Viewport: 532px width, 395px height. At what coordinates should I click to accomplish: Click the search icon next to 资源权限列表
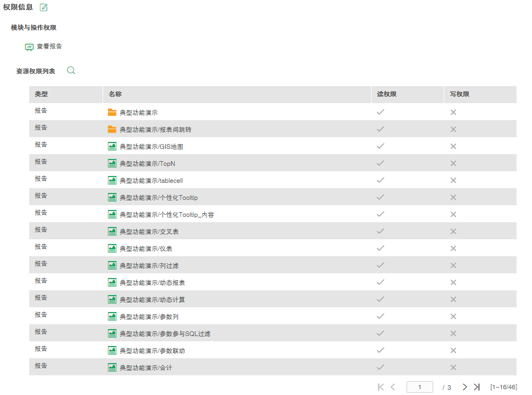pyautogui.click(x=71, y=70)
